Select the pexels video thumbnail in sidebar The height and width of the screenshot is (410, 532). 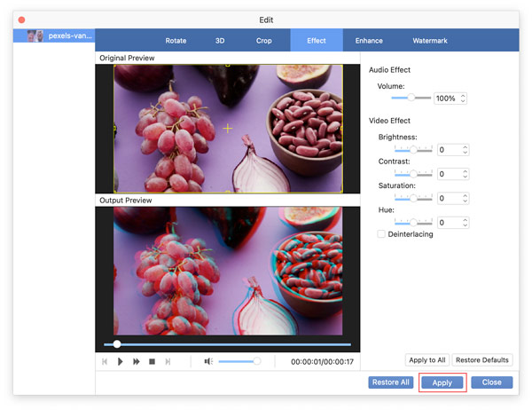point(35,36)
